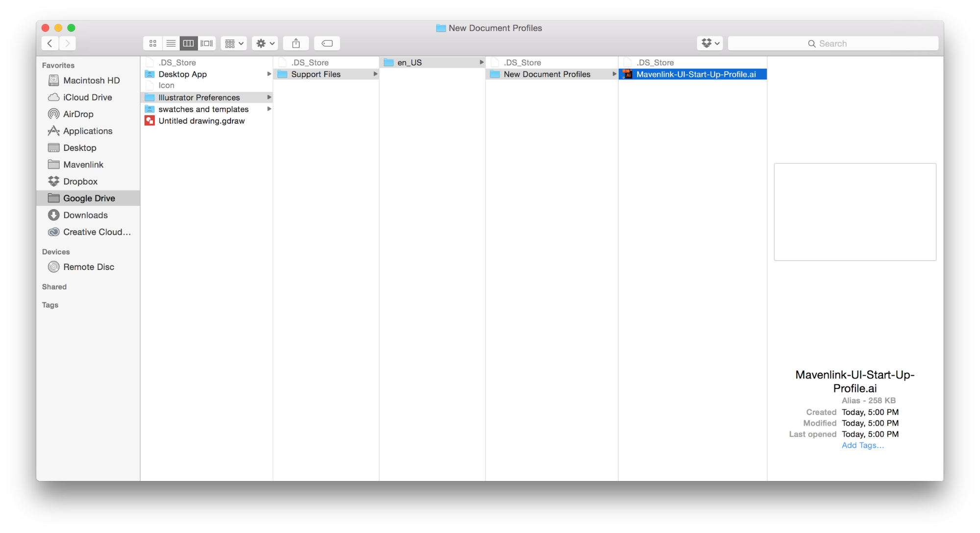Switch to Cover Flow view
This screenshot has width=980, height=533.
206,44
